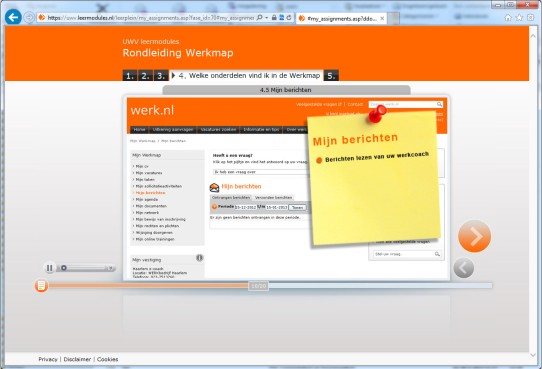Click the browser back arrow button

(x=13, y=17)
